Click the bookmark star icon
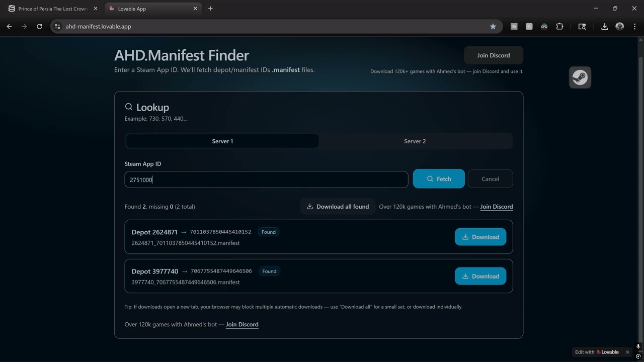The width and height of the screenshot is (644, 362). pyautogui.click(x=493, y=27)
